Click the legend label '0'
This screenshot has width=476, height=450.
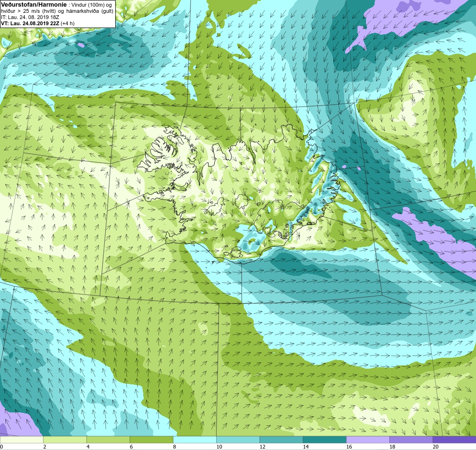tap(1, 447)
